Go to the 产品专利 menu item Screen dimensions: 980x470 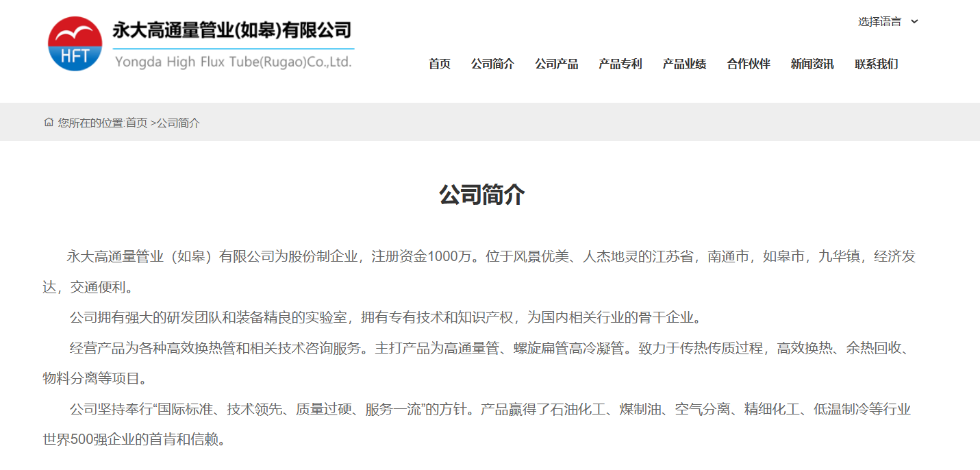pyautogui.click(x=620, y=64)
